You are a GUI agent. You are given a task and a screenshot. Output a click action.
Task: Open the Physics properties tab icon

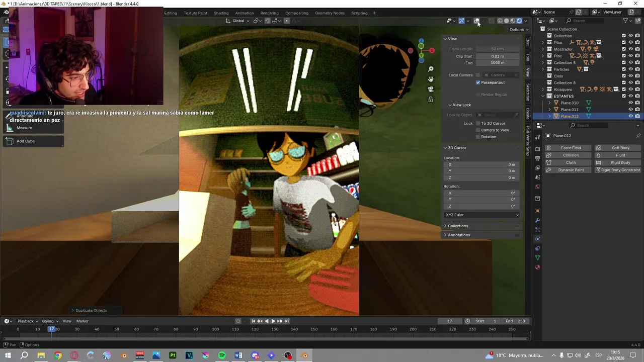(537, 239)
